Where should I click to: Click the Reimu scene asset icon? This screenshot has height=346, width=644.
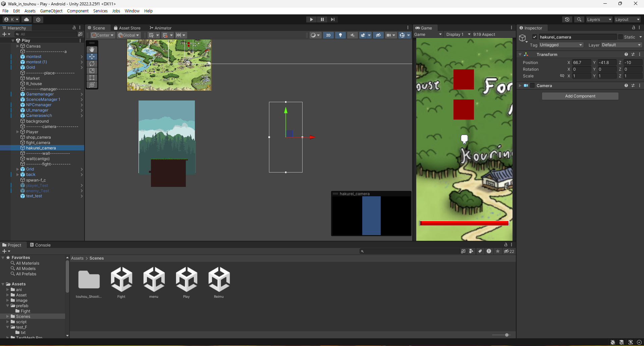(219, 279)
